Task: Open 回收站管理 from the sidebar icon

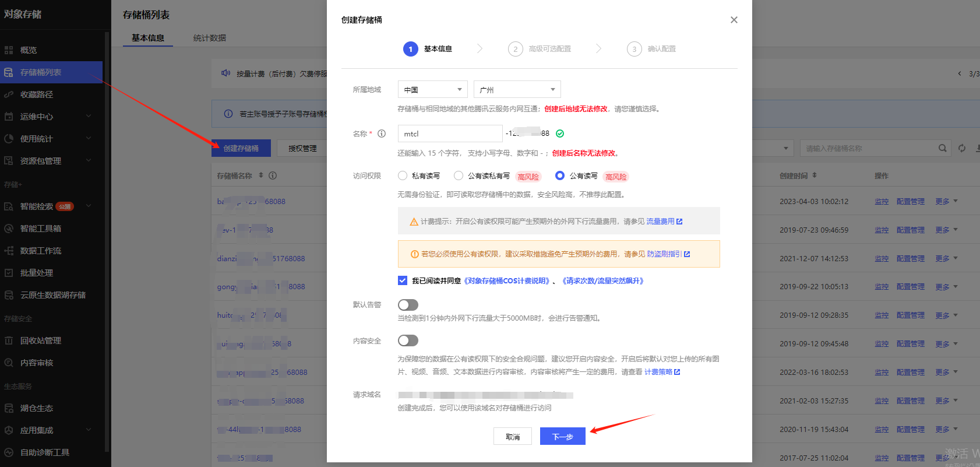Action: click(x=9, y=340)
